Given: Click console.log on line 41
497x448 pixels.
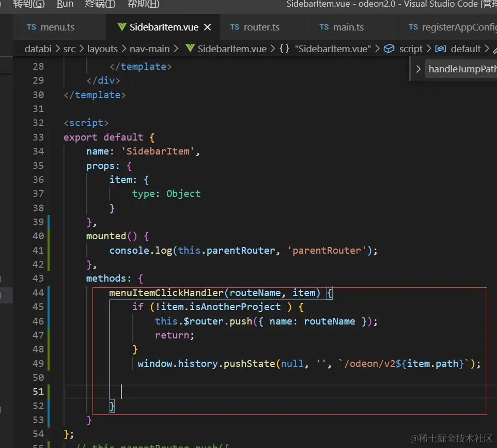Looking at the screenshot, I should coord(141,251).
